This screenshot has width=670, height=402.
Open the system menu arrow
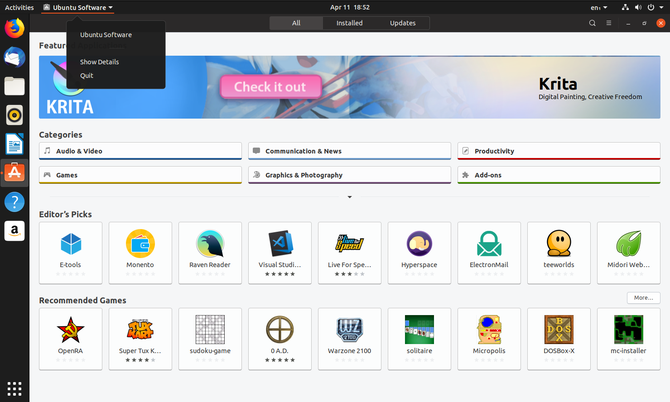tap(661, 7)
